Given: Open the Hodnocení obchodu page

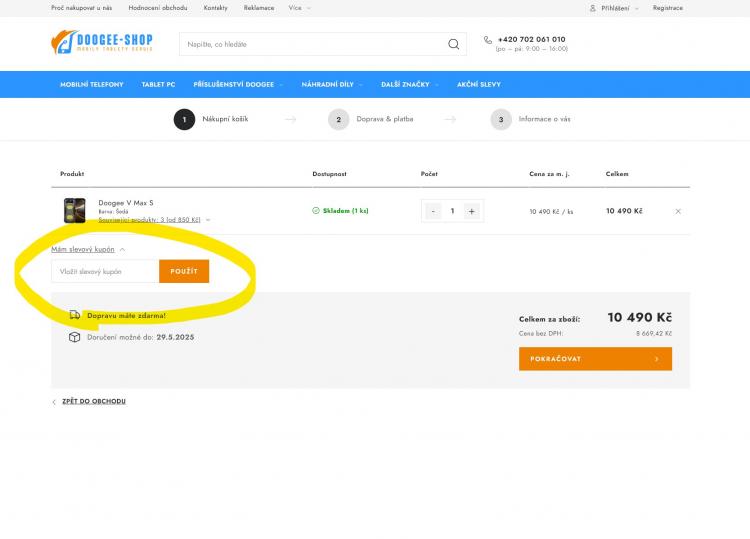Looking at the screenshot, I should [x=158, y=8].
